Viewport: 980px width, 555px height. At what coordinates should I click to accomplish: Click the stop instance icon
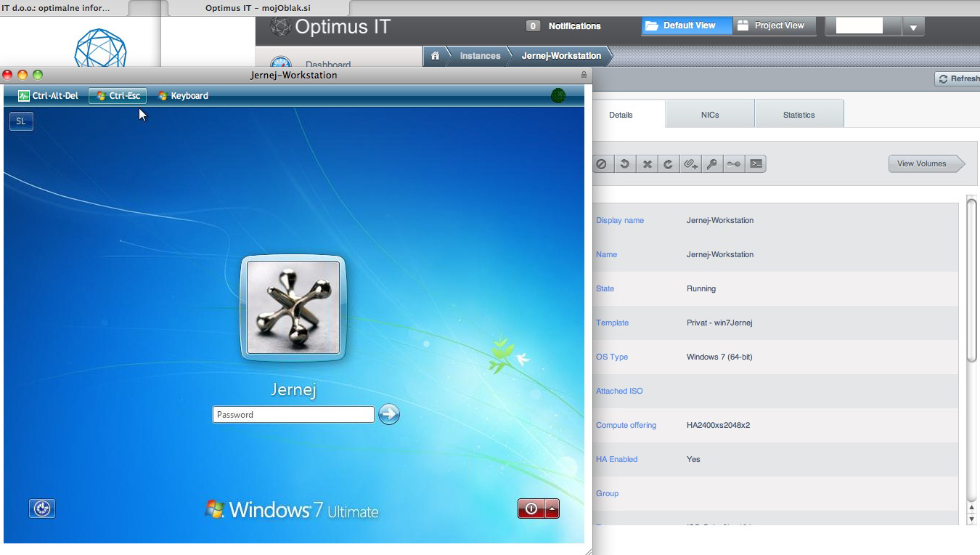(601, 164)
